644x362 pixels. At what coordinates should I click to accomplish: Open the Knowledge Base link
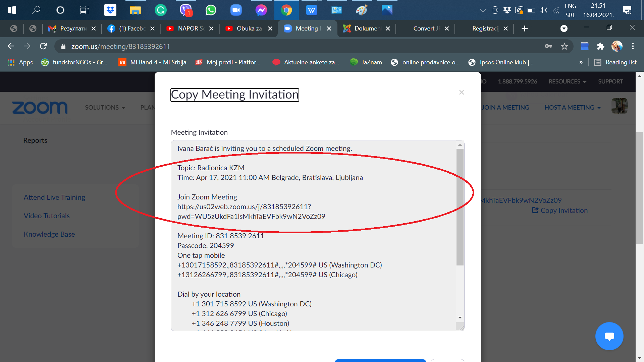pos(49,234)
